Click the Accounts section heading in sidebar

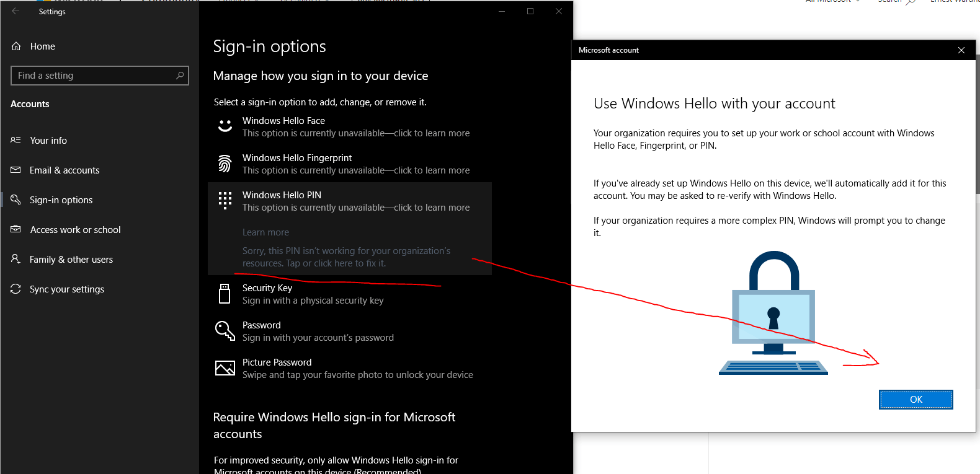click(x=30, y=104)
